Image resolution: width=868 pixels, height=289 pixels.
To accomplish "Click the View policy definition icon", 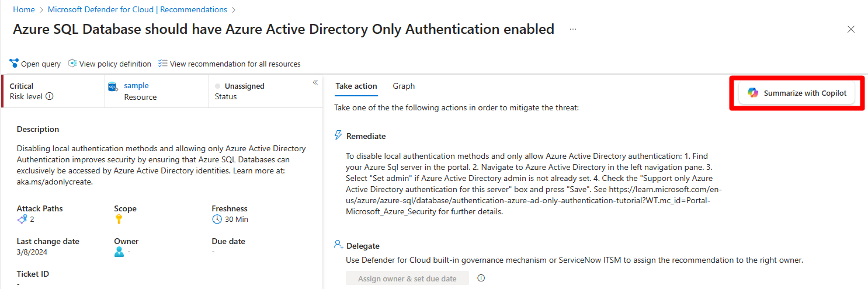I will tap(72, 63).
